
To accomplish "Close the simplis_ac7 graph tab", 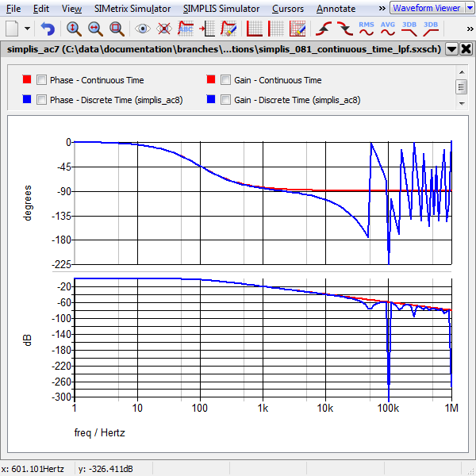I will 466,48.
